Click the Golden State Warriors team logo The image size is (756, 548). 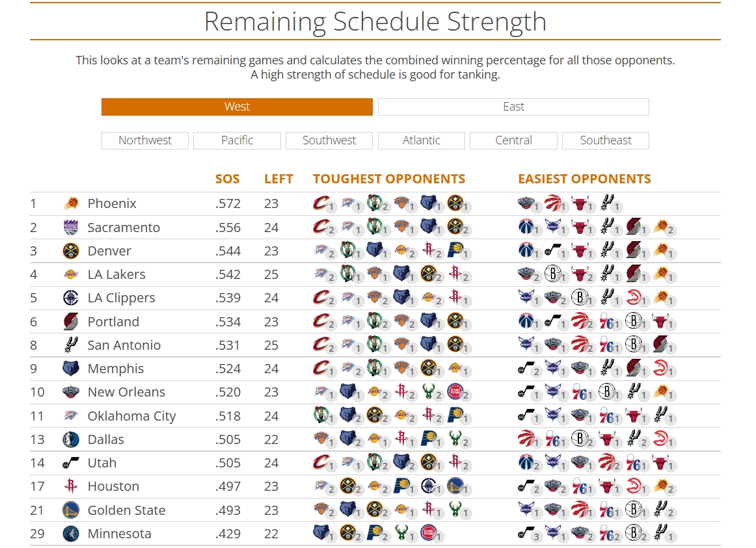tap(71, 510)
